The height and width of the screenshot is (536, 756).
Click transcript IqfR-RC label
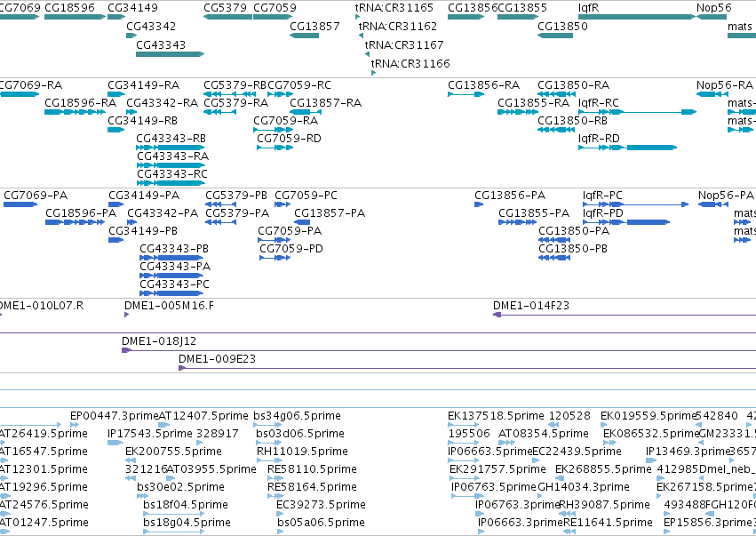599,103
